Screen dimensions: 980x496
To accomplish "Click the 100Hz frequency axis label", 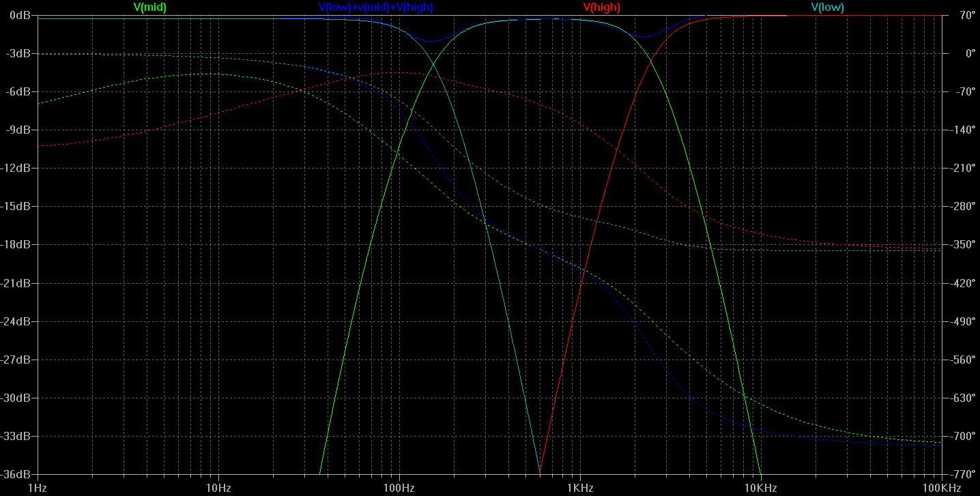I will pyautogui.click(x=399, y=488).
